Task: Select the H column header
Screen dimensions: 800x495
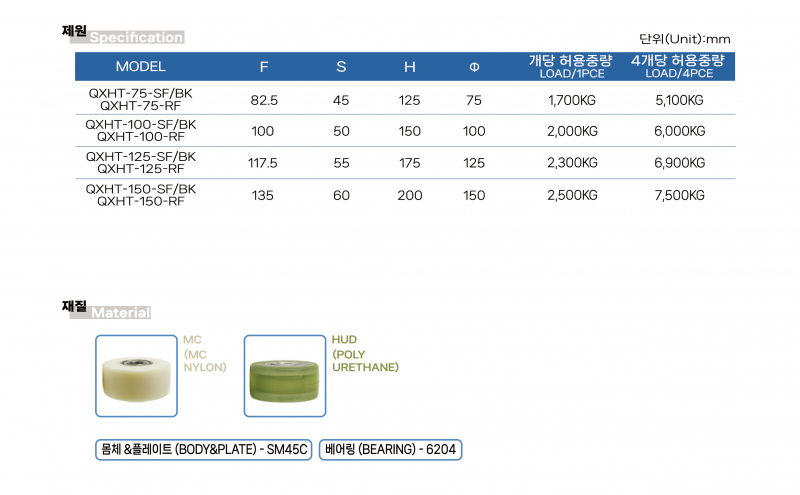Action: click(410, 67)
